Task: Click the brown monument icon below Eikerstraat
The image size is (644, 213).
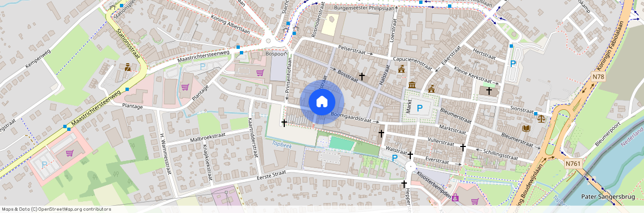Action: [432, 89]
